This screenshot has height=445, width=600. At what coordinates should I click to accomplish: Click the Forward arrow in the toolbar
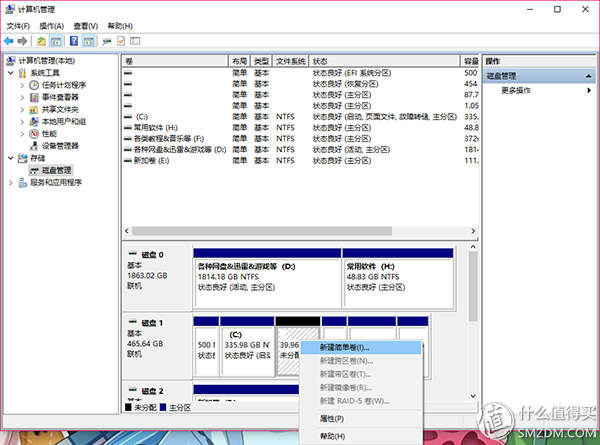[22, 41]
